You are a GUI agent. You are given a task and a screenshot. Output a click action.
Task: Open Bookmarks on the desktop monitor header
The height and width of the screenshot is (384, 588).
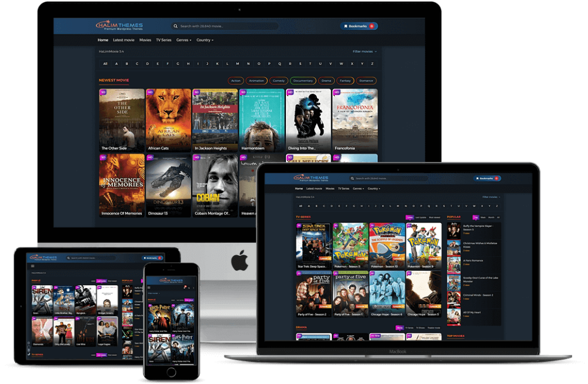(x=359, y=26)
